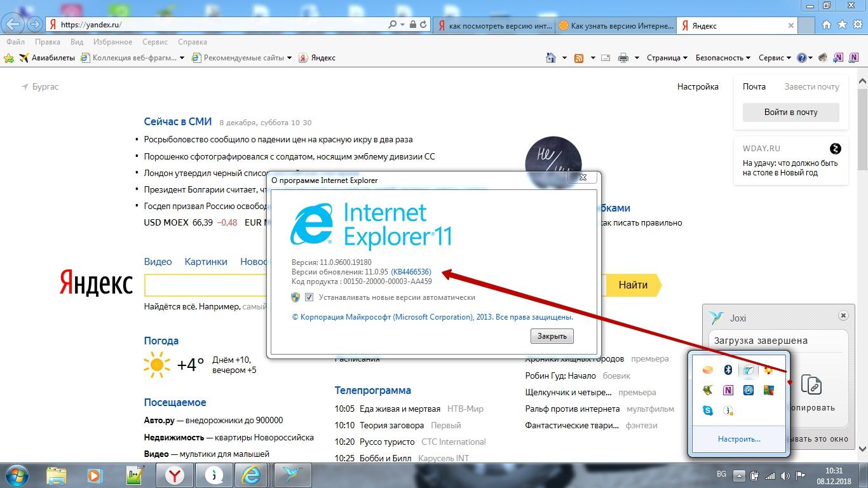868x488 pixels.
Task: Click the OneNote Linked Notes icon in command bar
Action: (x=853, y=58)
